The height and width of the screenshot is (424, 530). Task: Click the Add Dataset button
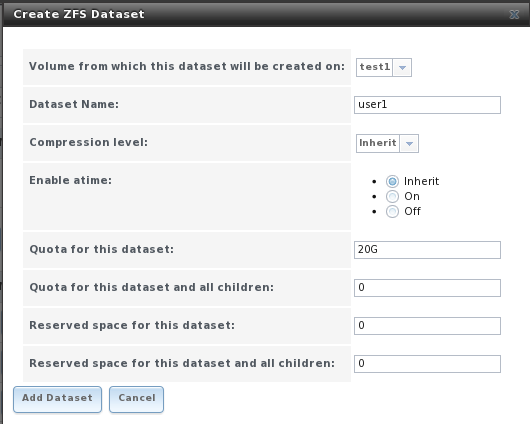tap(57, 399)
